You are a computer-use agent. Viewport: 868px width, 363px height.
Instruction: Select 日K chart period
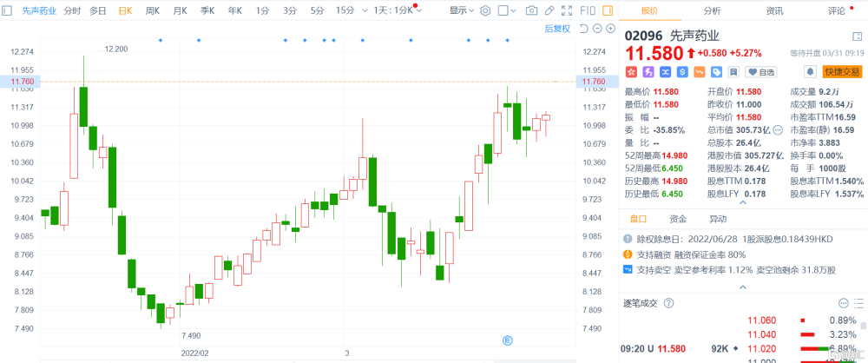pyautogui.click(x=126, y=10)
